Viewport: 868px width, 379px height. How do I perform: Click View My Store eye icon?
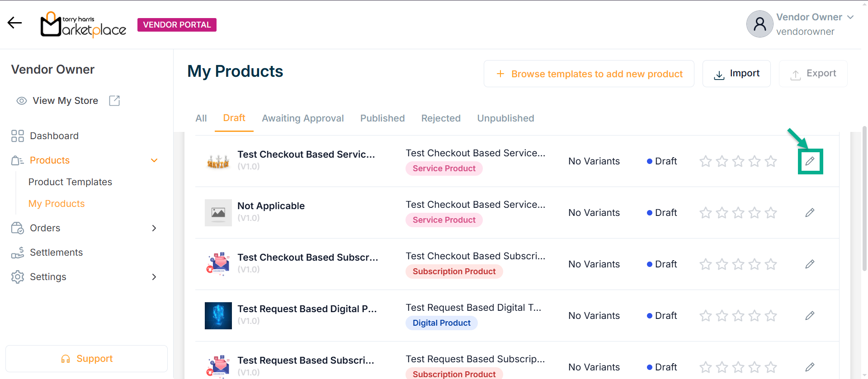tap(21, 101)
